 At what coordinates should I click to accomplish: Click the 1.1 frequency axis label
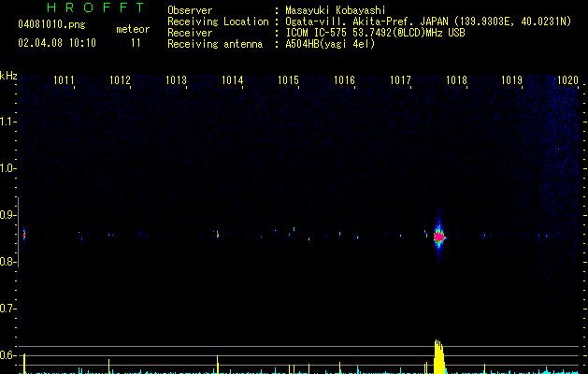(x=7, y=122)
